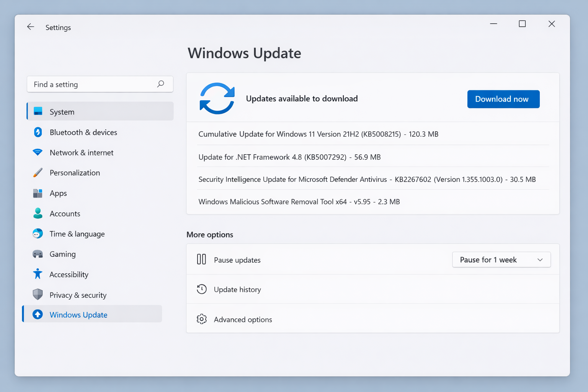Open Time & language label
This screenshot has height=392, width=588.
click(77, 234)
